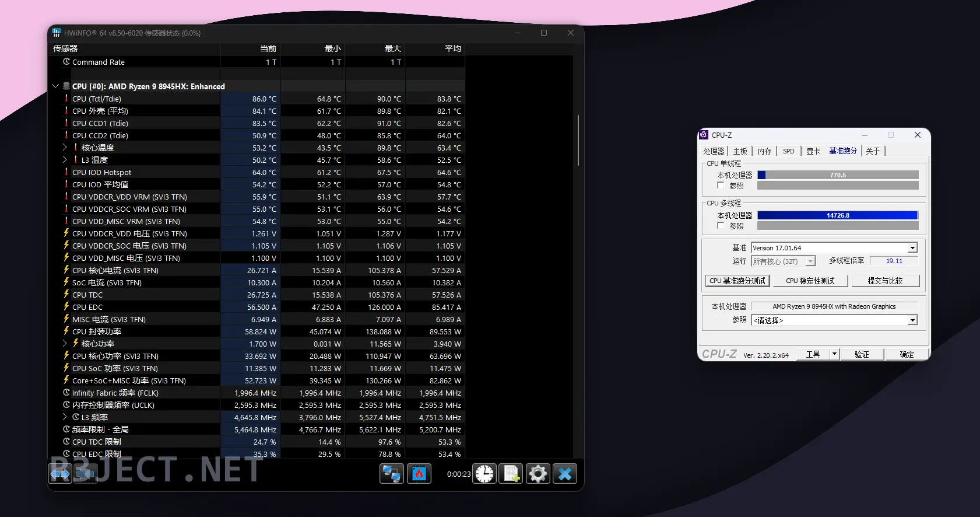
Task: Open HWiNFO remote network monitoring icon
Action: coord(391,474)
